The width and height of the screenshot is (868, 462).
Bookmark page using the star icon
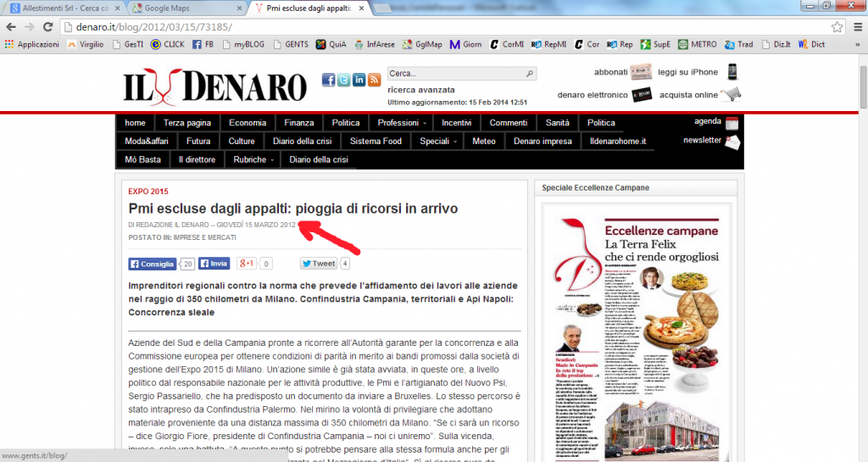point(837,26)
